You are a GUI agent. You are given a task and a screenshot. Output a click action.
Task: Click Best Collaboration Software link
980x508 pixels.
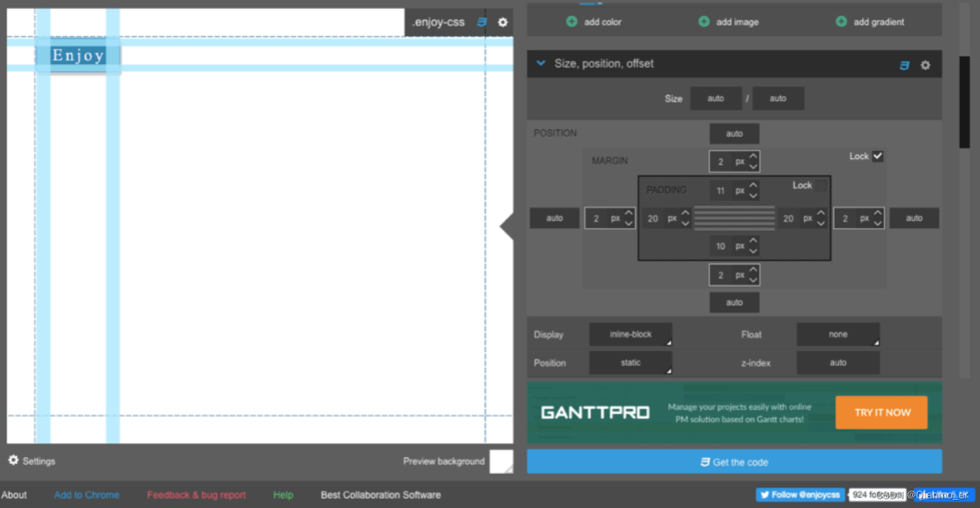(381, 495)
